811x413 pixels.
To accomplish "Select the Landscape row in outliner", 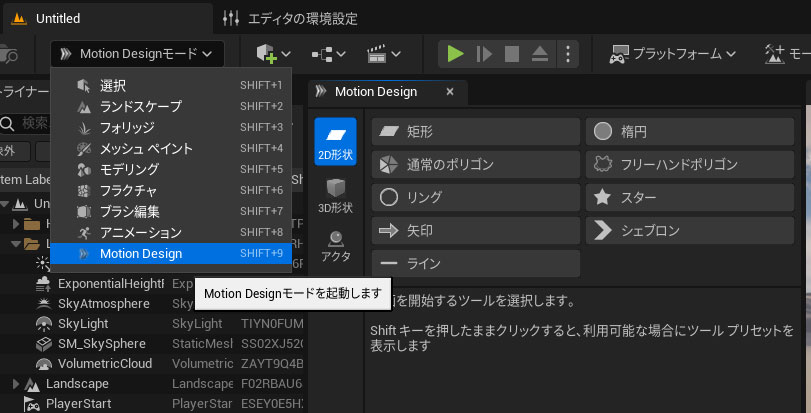I will click(x=154, y=384).
